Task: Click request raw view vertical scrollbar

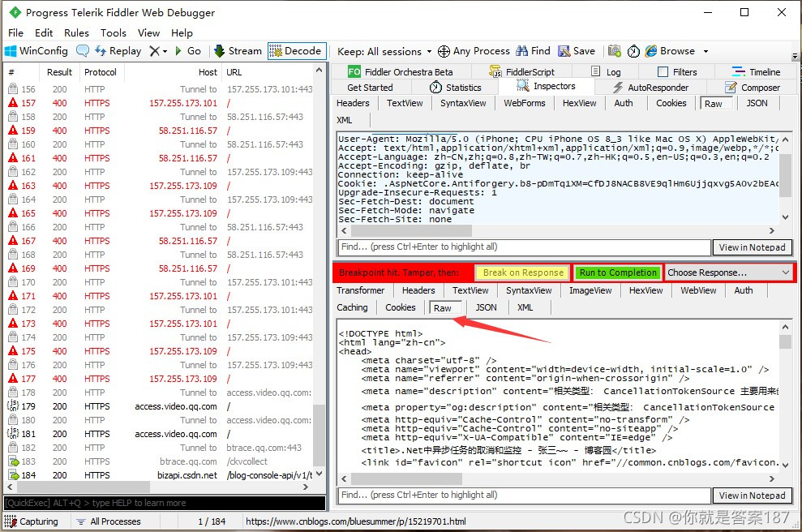Action: pos(785,175)
